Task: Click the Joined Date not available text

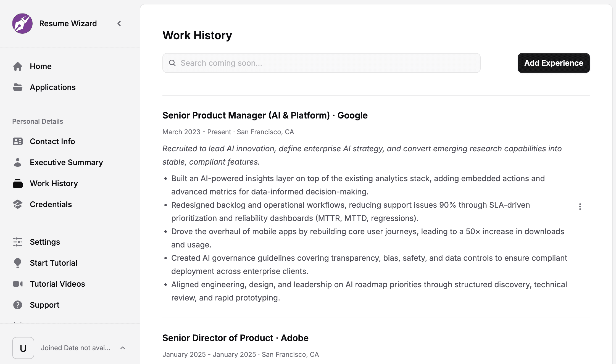Action: 76,348
